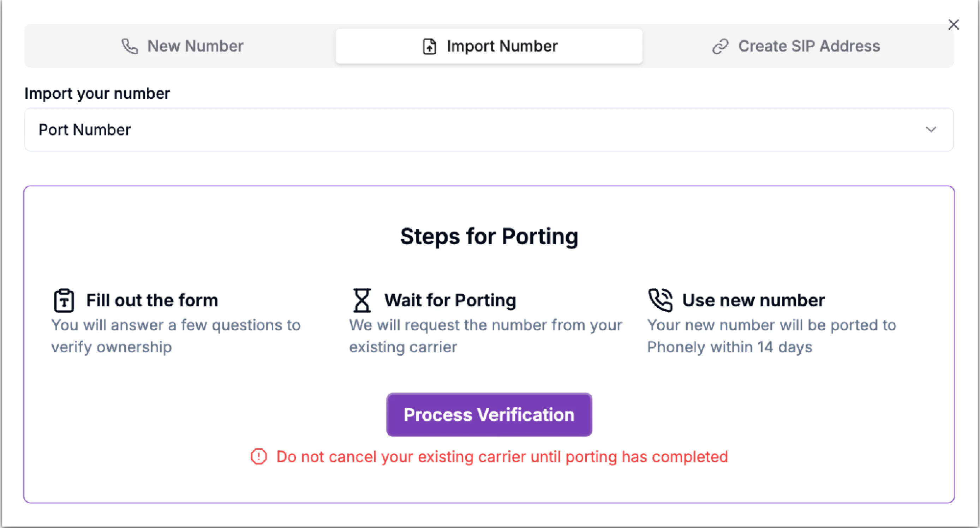
Task: Click the clipboard icon for Fill out the form
Action: tap(64, 300)
